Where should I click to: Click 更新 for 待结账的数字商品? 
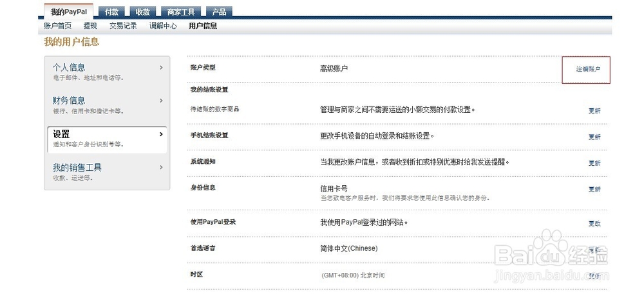coord(594,111)
